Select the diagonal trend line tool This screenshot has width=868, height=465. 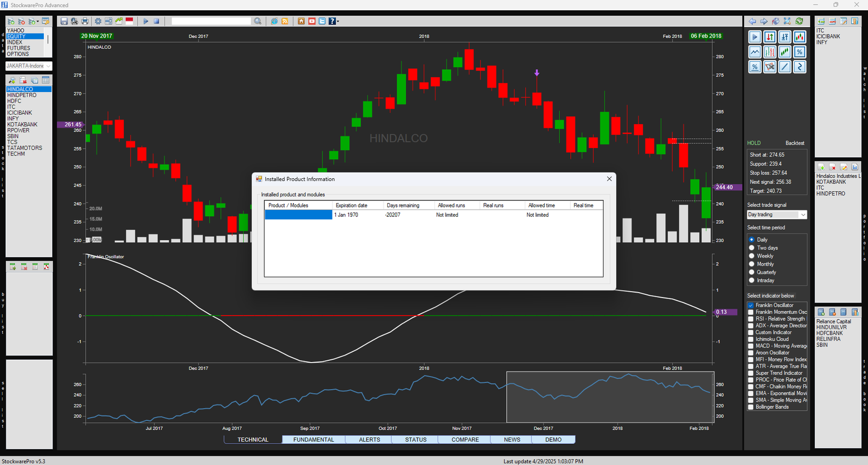784,67
